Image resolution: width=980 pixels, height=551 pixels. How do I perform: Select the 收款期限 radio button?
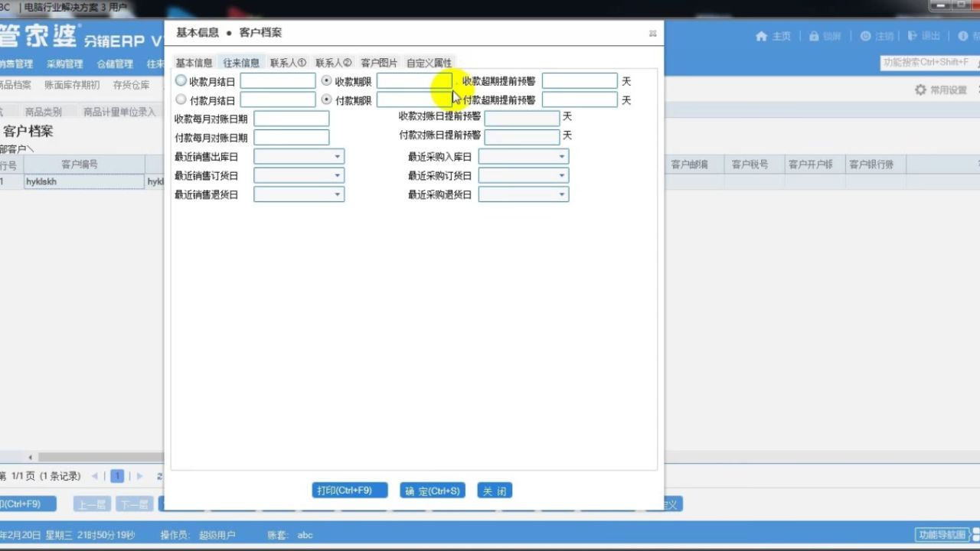(x=327, y=80)
